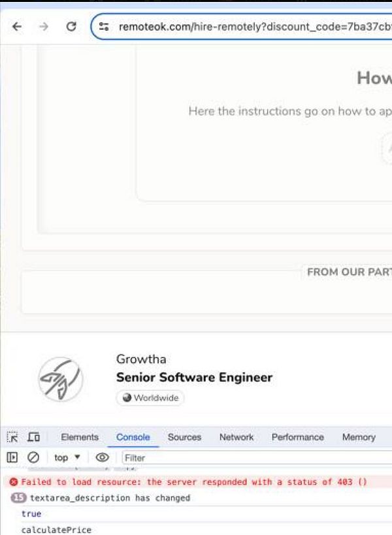Activate the inspect element picker icon
The width and height of the screenshot is (392, 535).
12,437
